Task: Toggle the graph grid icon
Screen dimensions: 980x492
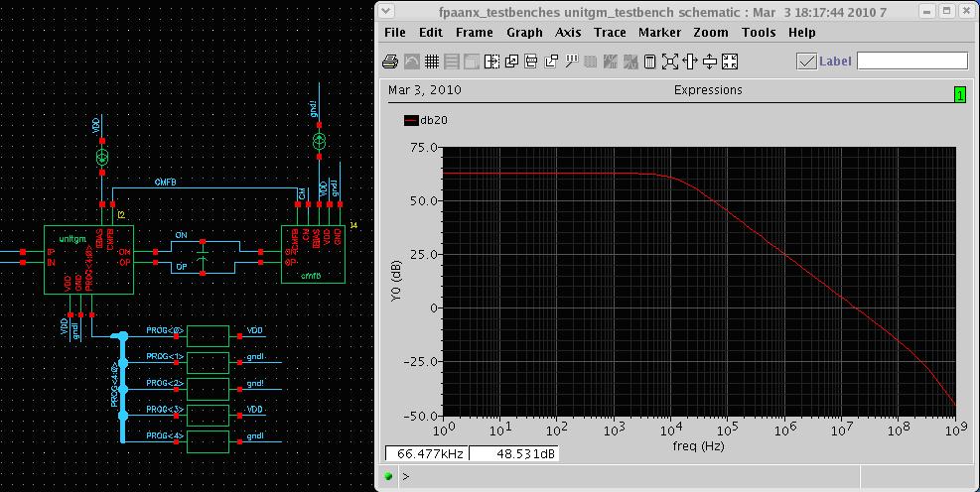Action: [432, 61]
